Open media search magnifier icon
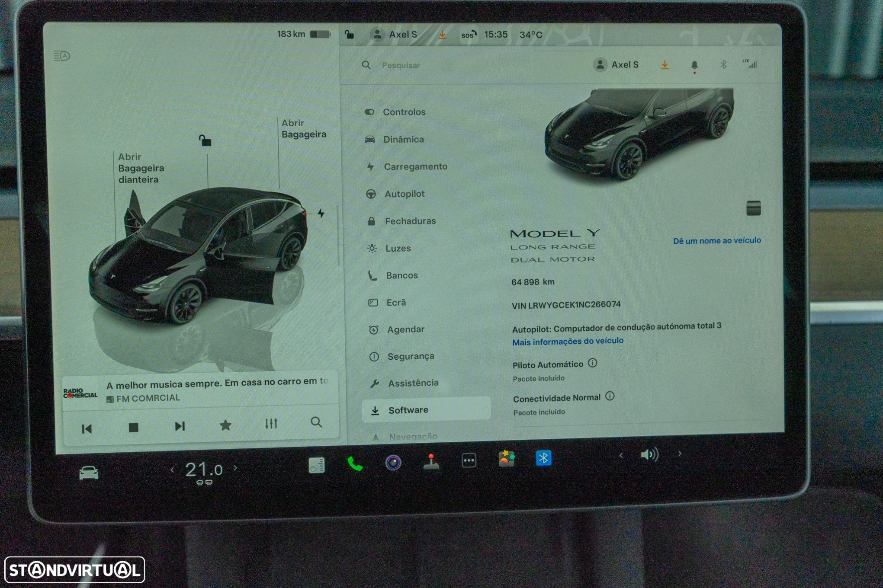This screenshot has width=883, height=588. tap(316, 422)
